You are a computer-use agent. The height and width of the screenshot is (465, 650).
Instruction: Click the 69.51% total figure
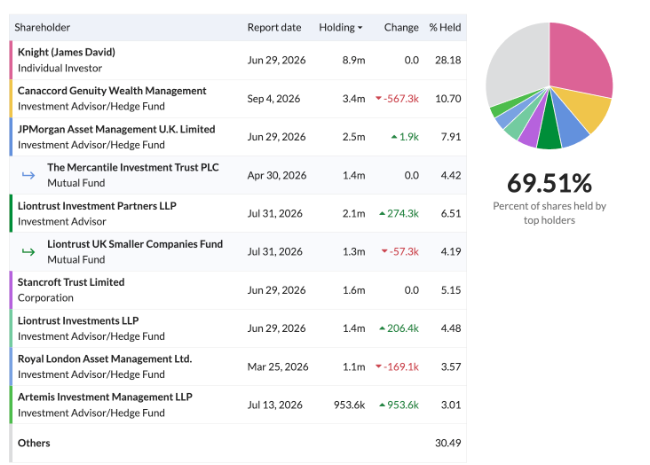pyautogui.click(x=549, y=183)
